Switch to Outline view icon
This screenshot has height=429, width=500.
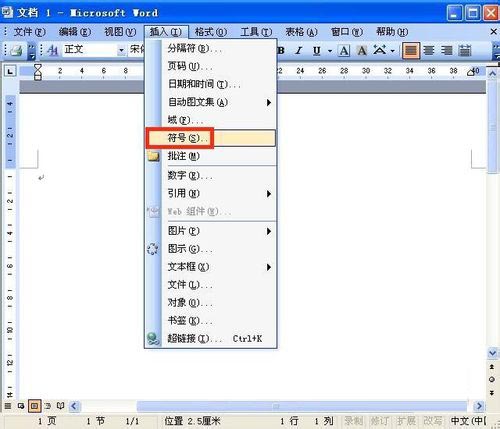tap(48, 406)
